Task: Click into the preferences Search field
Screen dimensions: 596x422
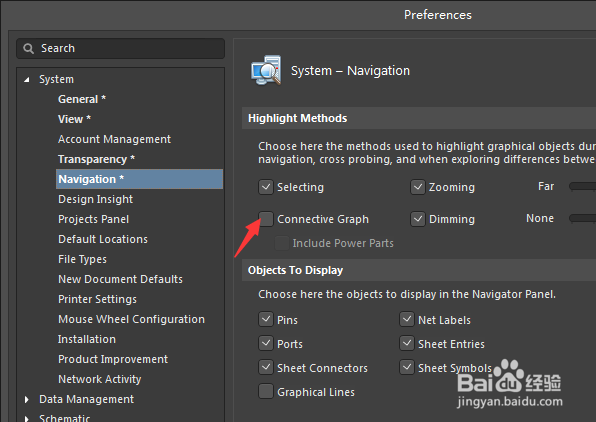Action: pyautogui.click(x=120, y=48)
